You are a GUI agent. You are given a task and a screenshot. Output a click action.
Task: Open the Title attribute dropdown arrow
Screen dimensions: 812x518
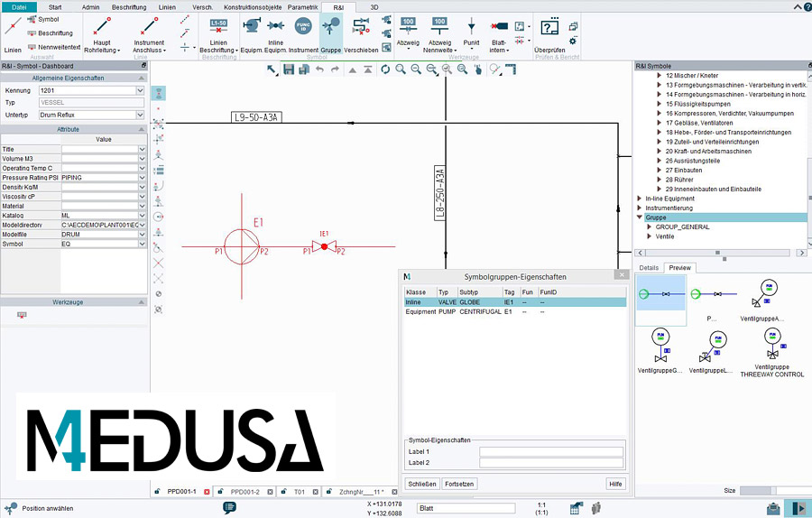(142, 149)
